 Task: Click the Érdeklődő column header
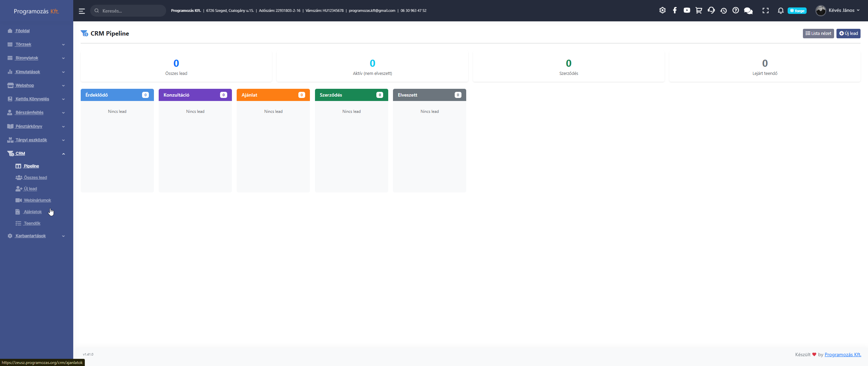click(117, 95)
